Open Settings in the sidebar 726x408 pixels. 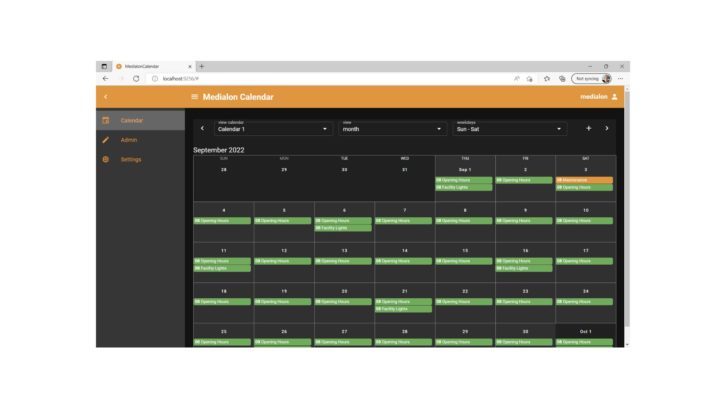tap(140, 159)
